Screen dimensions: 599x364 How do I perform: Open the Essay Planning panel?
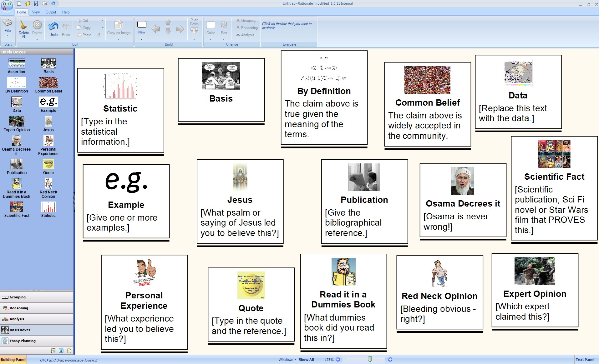(x=23, y=341)
